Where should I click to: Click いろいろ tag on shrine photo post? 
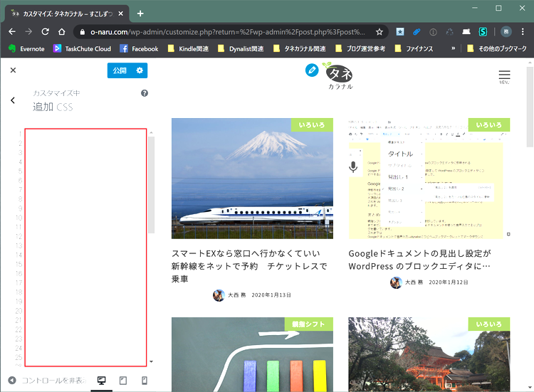point(489,324)
